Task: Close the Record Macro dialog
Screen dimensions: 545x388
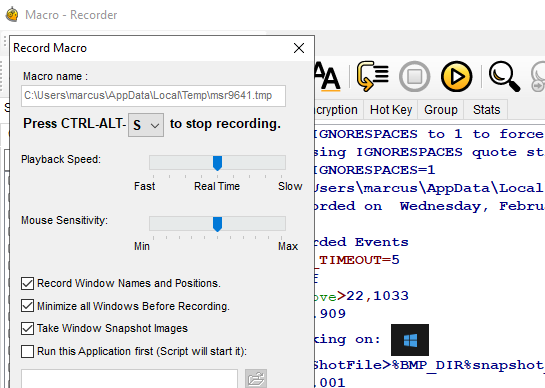Action: tap(299, 48)
